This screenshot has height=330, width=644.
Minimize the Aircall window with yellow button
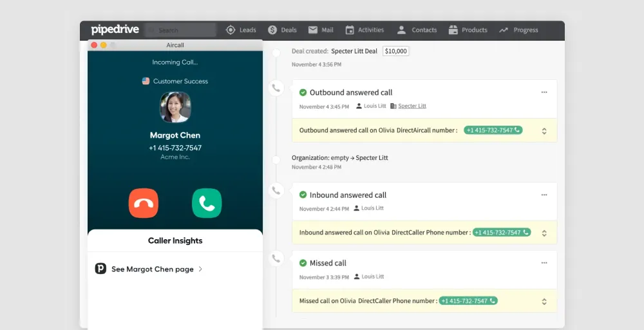pyautogui.click(x=104, y=45)
